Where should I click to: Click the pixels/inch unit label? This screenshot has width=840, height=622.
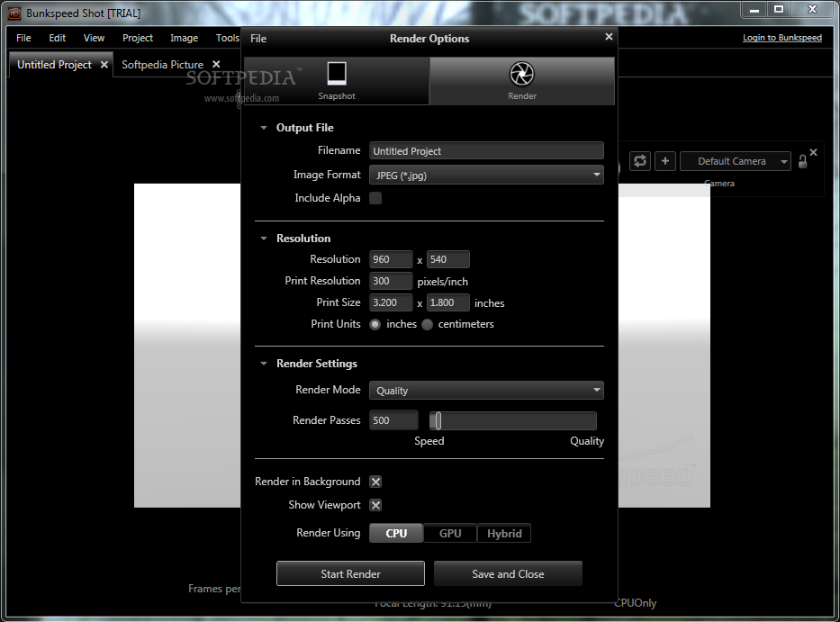[442, 282]
